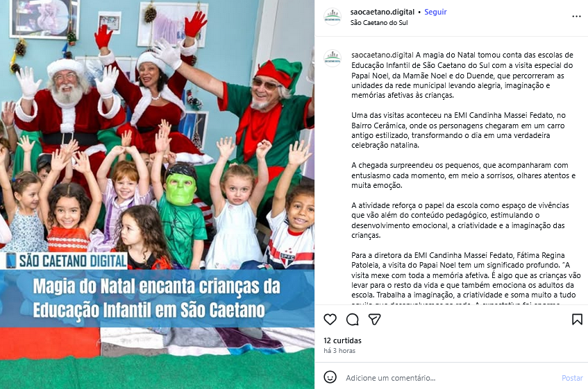This screenshot has height=389, width=588.
Task: Open saocaetano.digital username in the header
Action: coord(382,12)
